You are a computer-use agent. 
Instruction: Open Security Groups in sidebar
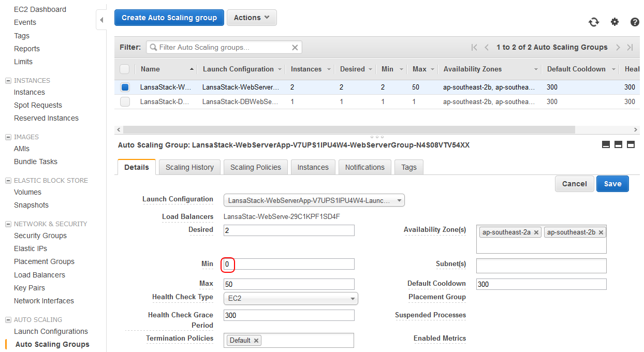pyautogui.click(x=40, y=236)
